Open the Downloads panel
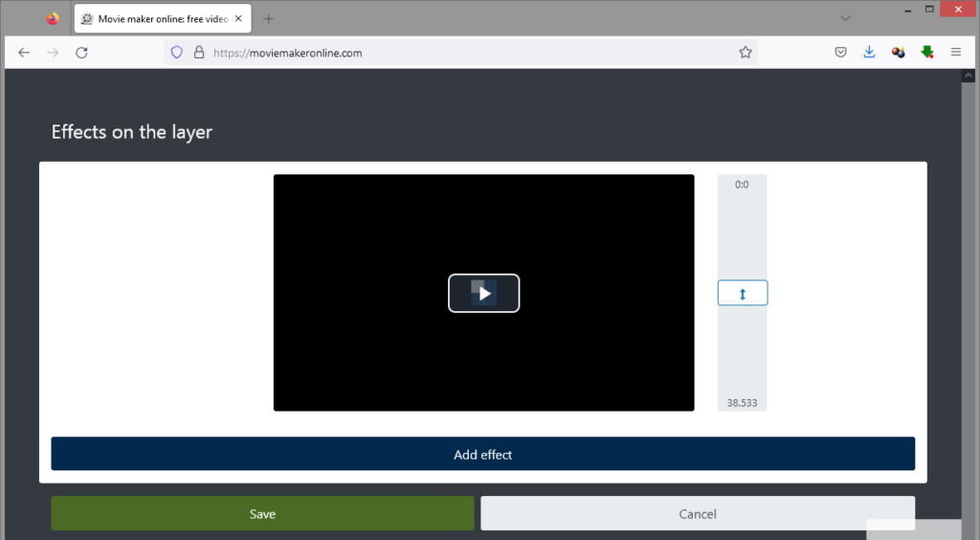The image size is (980, 540). pos(869,53)
